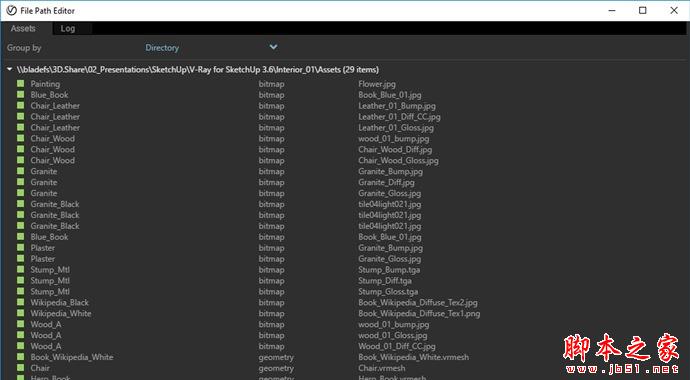690x380 pixels.
Task: Select the Leather_01_Gloss.jpg file entry
Action: coord(396,128)
